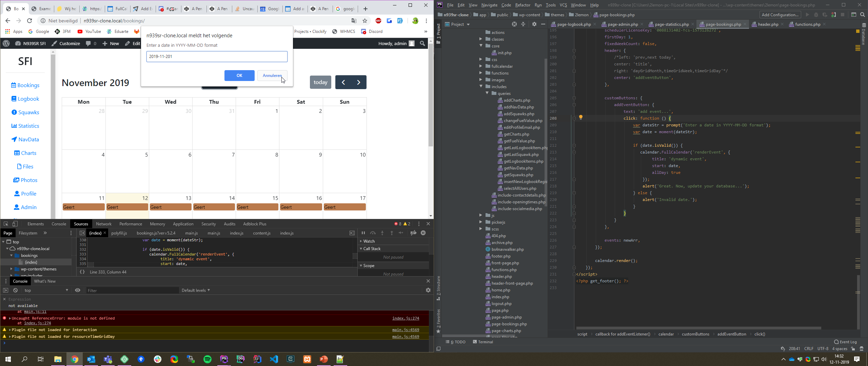868x366 pixels.
Task: Click the pause script execution icon
Action: [x=363, y=233]
